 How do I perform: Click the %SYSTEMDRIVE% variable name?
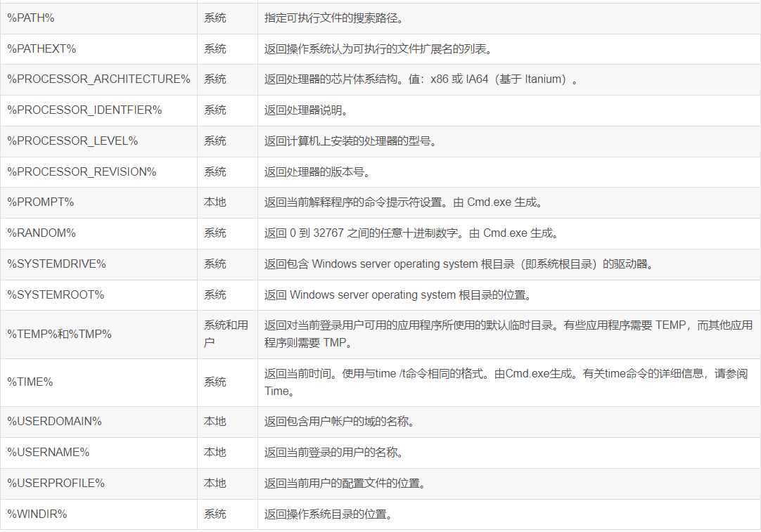click(x=56, y=264)
